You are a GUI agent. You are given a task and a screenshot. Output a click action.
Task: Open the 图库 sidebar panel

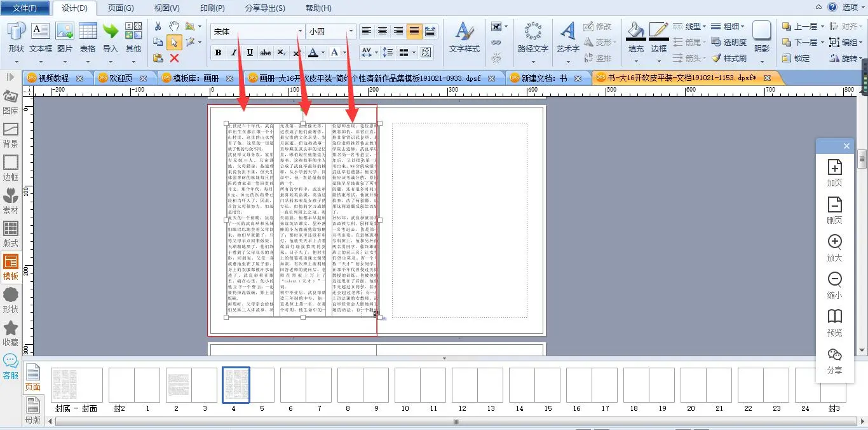click(x=11, y=102)
